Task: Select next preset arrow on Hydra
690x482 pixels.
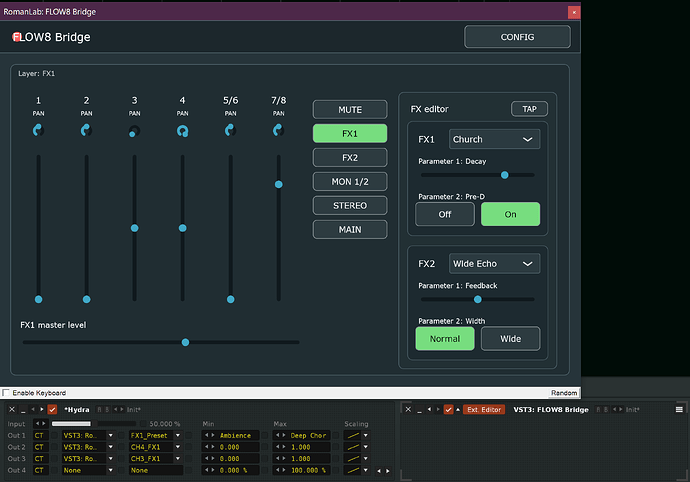Action: coord(122,409)
